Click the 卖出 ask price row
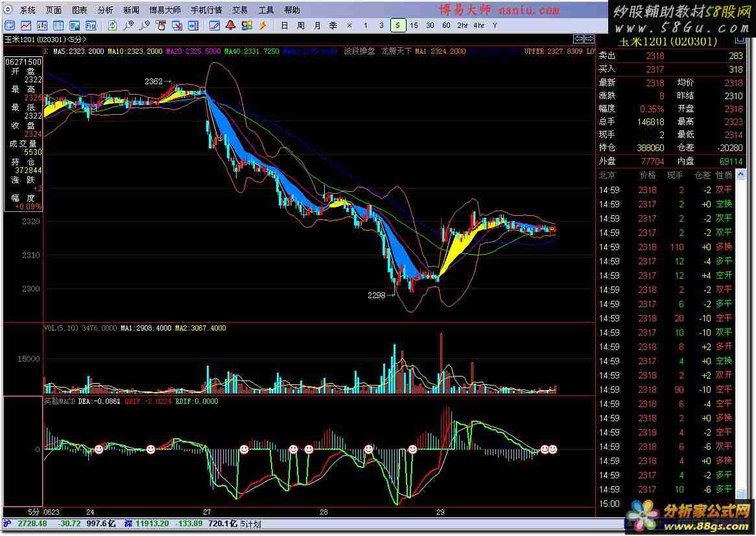 coord(670,56)
